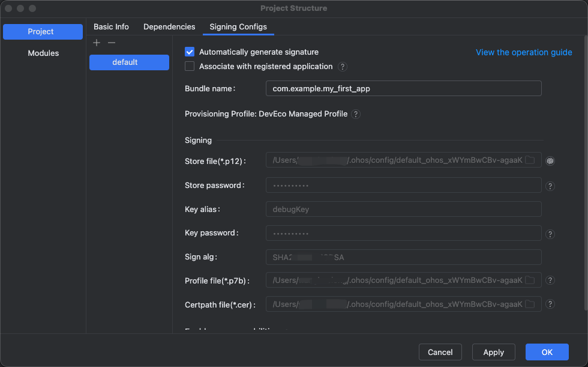The width and height of the screenshot is (588, 367).
Task: Browse folder for Profile file (*.p7b)
Action: 530,280
